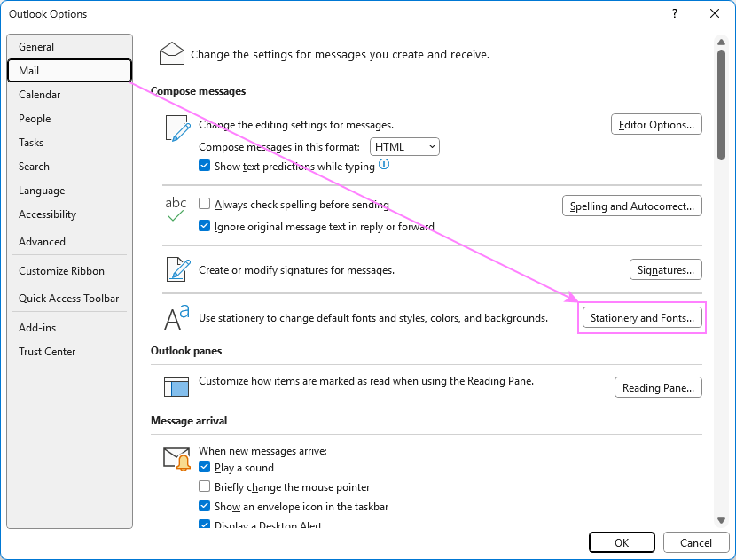
Task: Select the General category
Action: (x=69, y=46)
